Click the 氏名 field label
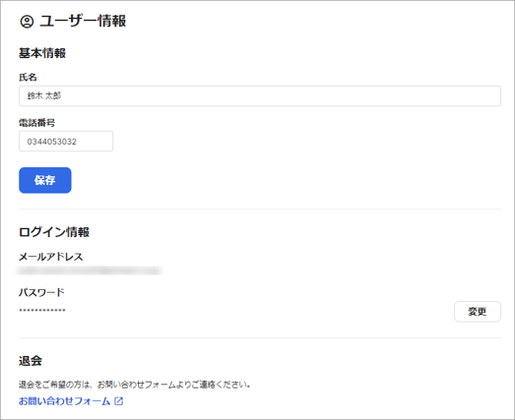 coord(28,78)
